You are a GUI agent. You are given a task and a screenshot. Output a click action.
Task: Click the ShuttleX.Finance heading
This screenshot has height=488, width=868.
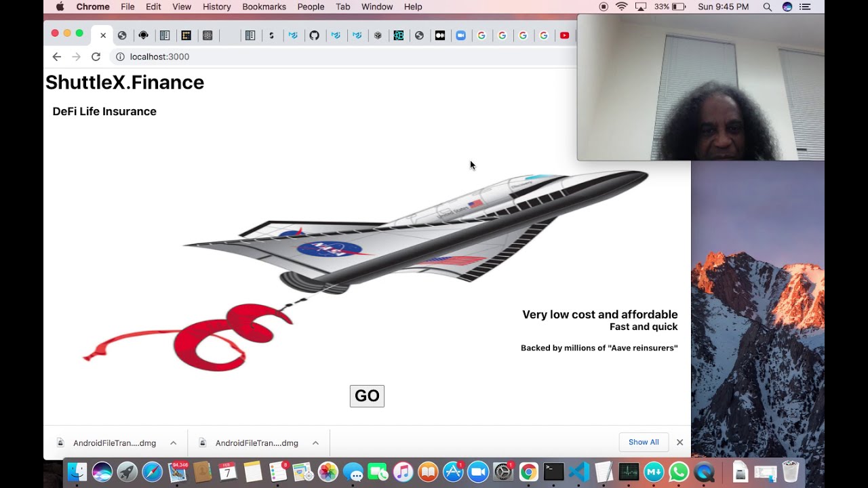125,83
